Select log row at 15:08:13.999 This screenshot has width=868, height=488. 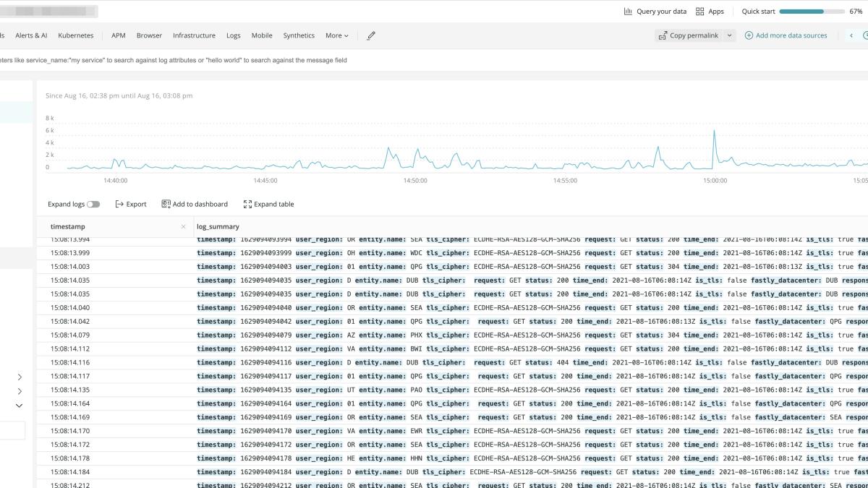point(452,253)
